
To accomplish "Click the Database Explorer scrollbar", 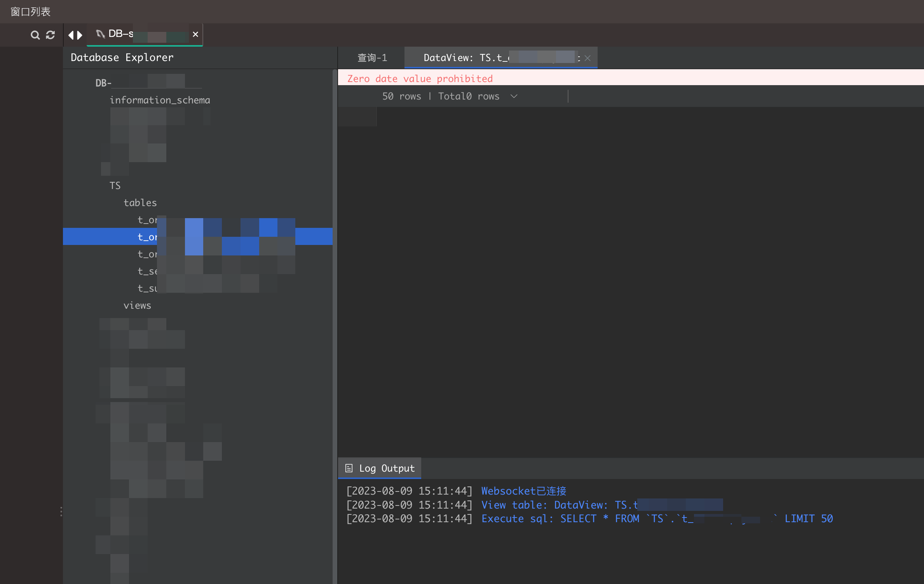I will pyautogui.click(x=334, y=272).
